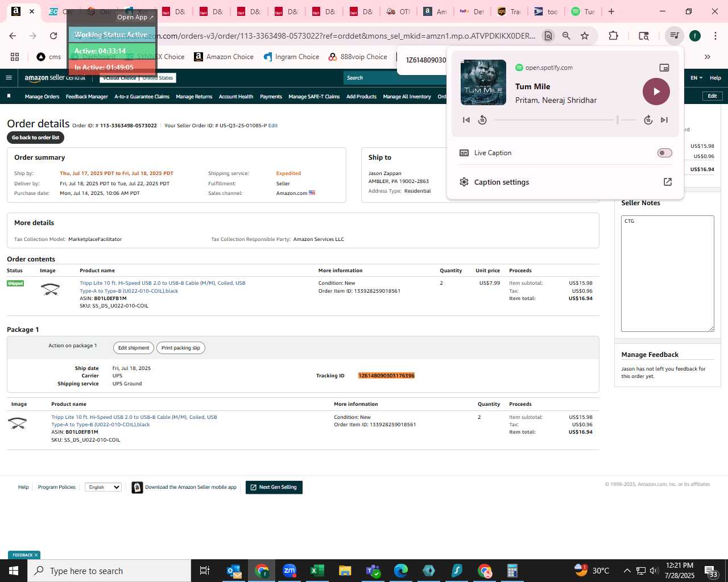Open the Seller Central hamburger menu
The image size is (728, 582).
pyautogui.click(x=9, y=78)
